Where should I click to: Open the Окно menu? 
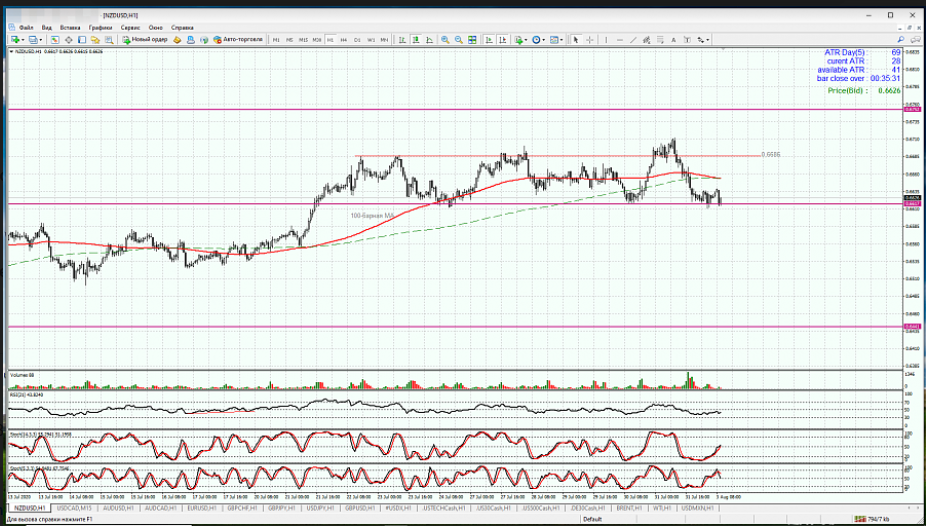[155, 27]
